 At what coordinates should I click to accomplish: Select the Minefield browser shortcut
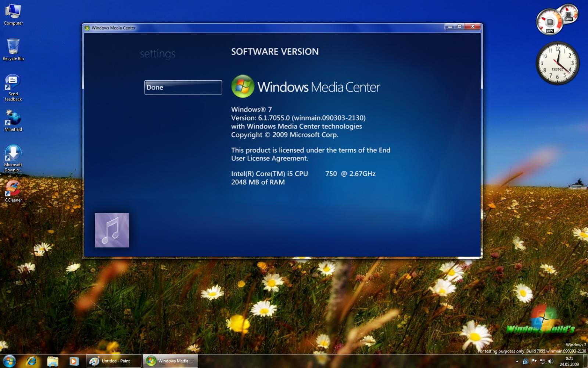coord(13,121)
